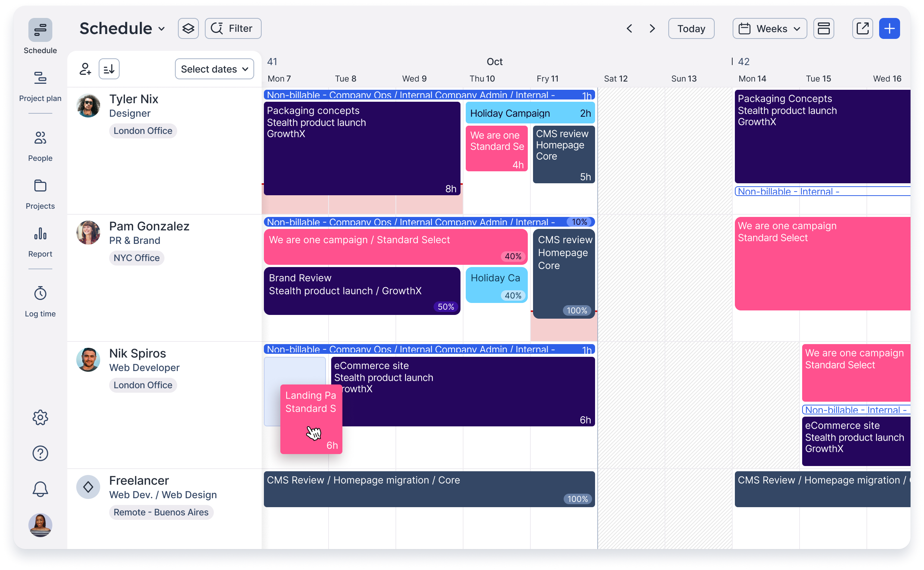Select Freelancer's CMS Review 100% block in week 41

pyautogui.click(x=429, y=489)
